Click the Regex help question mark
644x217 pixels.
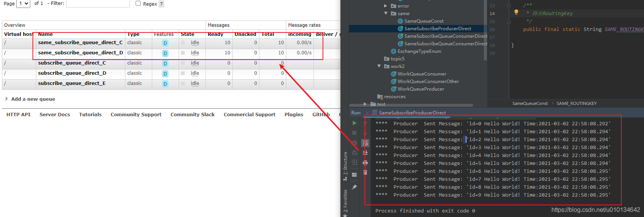[161, 4]
